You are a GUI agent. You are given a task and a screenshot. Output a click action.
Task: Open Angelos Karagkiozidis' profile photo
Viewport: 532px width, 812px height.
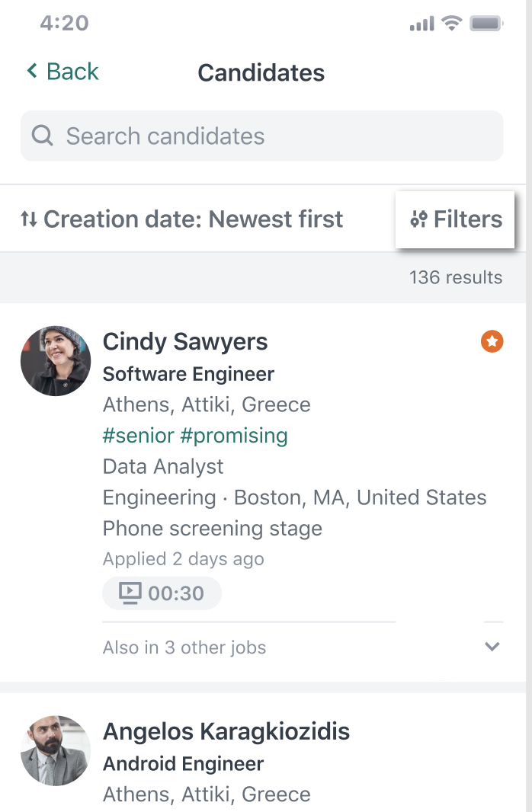click(x=56, y=751)
